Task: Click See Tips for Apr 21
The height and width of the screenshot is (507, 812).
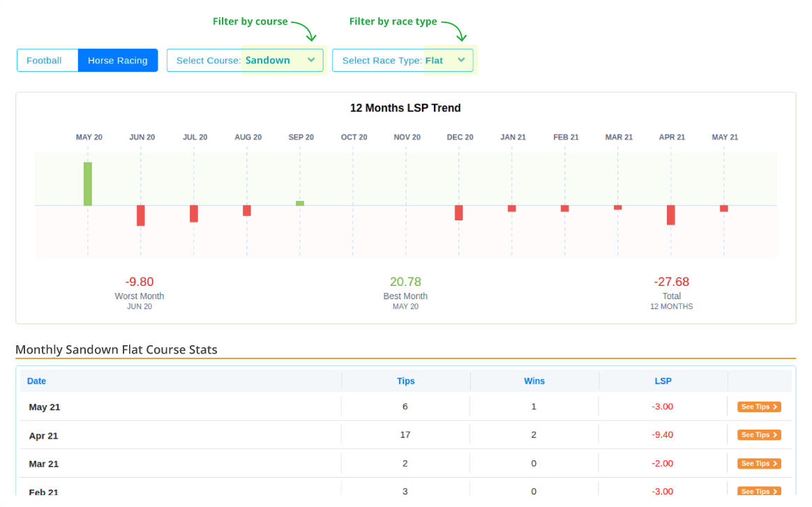Action: coord(759,435)
